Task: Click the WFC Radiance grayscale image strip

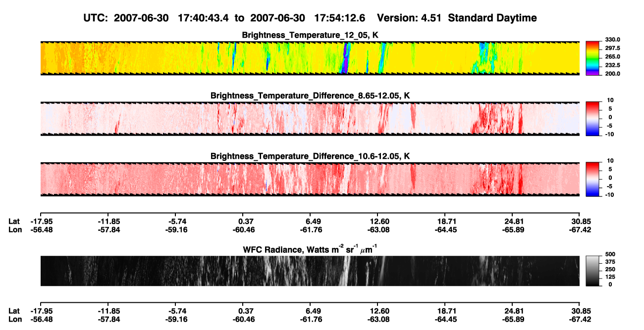Action: 310,271
